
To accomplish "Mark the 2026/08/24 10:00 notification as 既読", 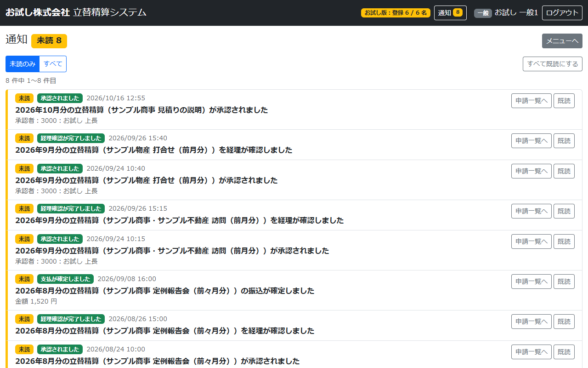I will pyautogui.click(x=564, y=352).
